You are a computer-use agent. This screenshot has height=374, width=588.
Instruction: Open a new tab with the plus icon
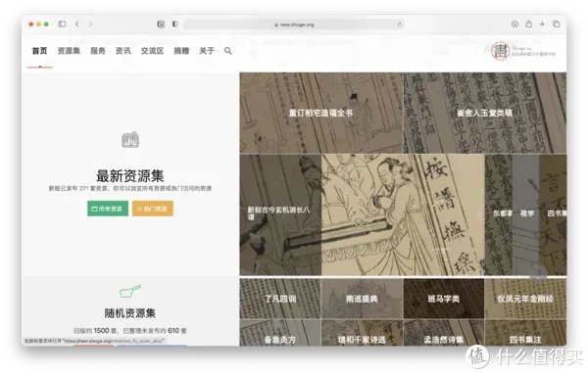[542, 23]
